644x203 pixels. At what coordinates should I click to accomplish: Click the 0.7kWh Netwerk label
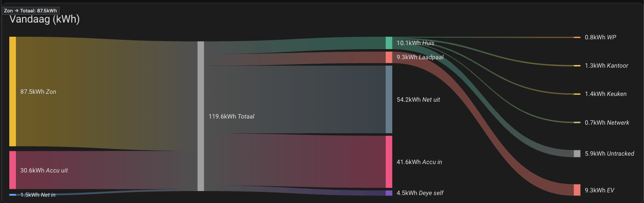click(607, 123)
